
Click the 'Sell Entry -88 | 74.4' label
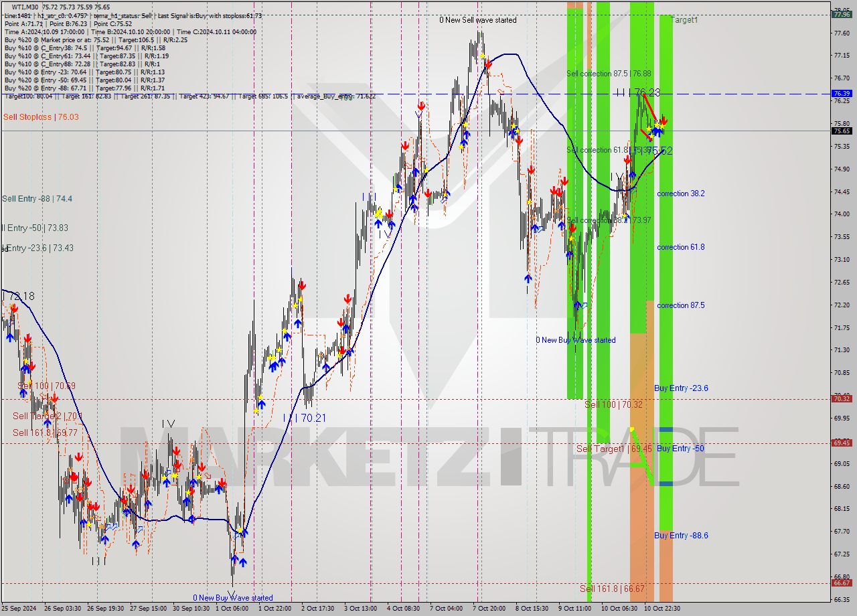coord(37,199)
